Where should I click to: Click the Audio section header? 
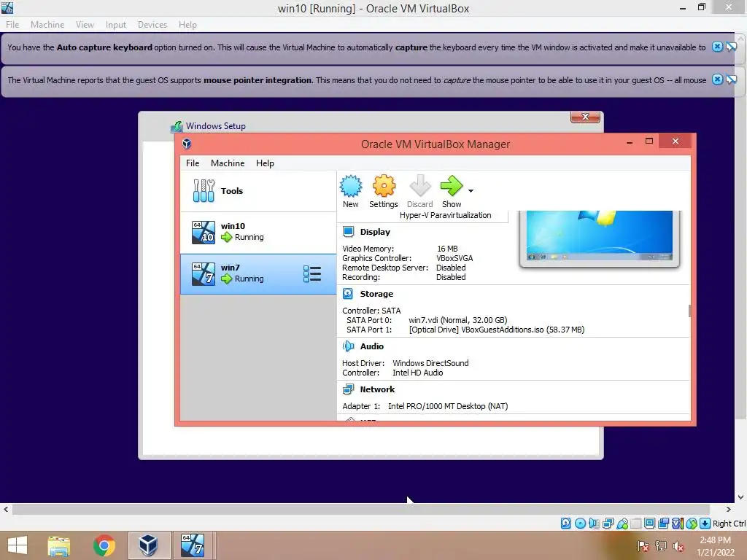coord(371,346)
